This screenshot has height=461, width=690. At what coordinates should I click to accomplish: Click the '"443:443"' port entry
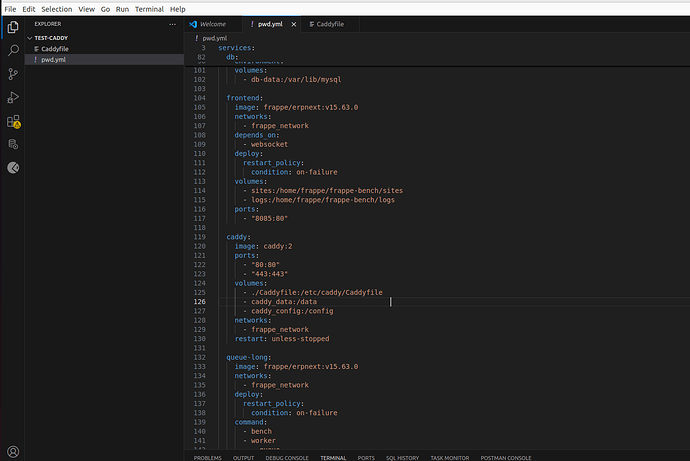[x=269, y=274]
